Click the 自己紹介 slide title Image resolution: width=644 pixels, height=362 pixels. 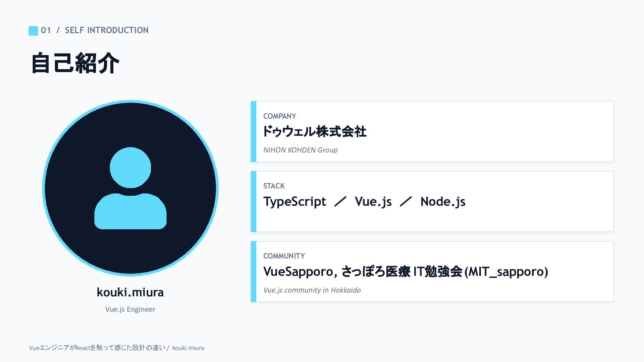click(x=75, y=63)
